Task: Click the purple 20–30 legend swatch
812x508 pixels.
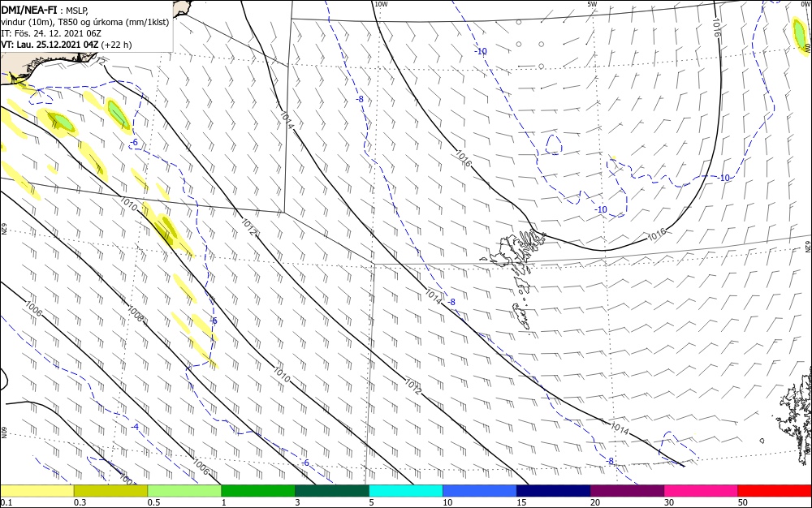Action: tap(627, 491)
